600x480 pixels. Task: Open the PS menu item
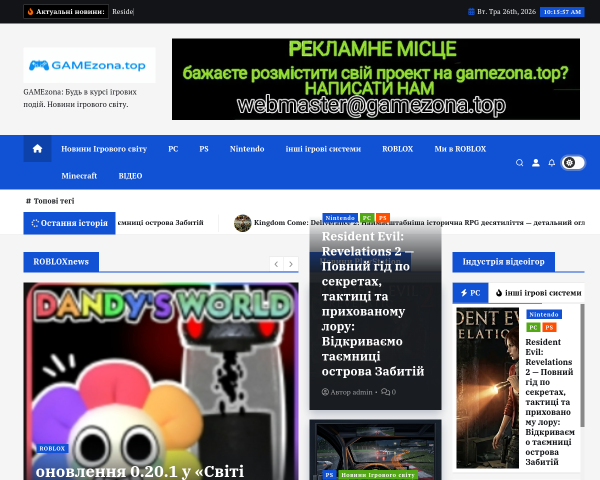click(x=204, y=149)
